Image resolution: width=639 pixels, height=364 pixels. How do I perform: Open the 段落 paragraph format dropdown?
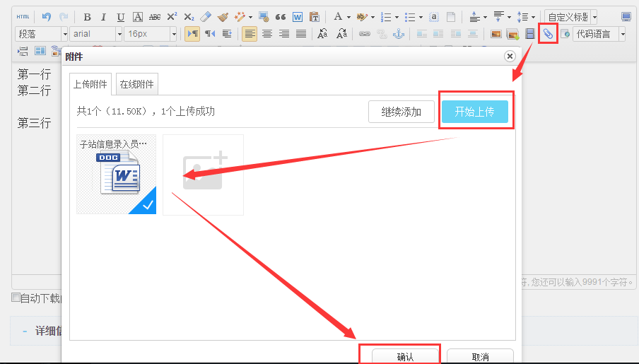coord(42,33)
